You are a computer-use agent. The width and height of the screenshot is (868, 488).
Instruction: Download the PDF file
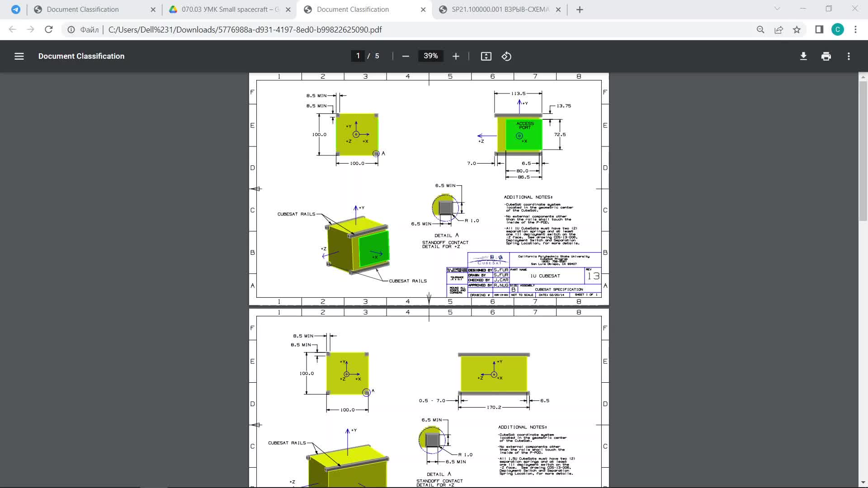click(x=803, y=56)
